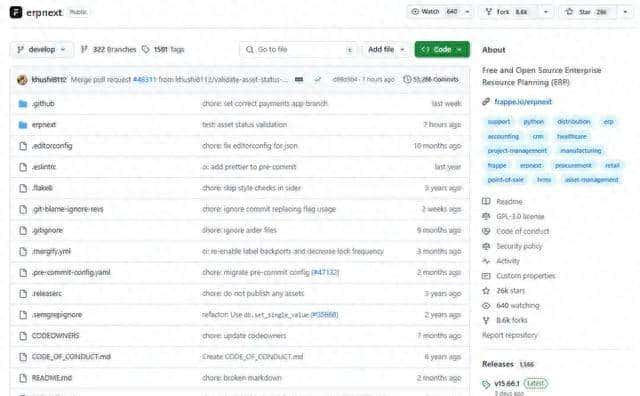
Task: Click the fork icon in Fork button
Action: pyautogui.click(x=489, y=12)
